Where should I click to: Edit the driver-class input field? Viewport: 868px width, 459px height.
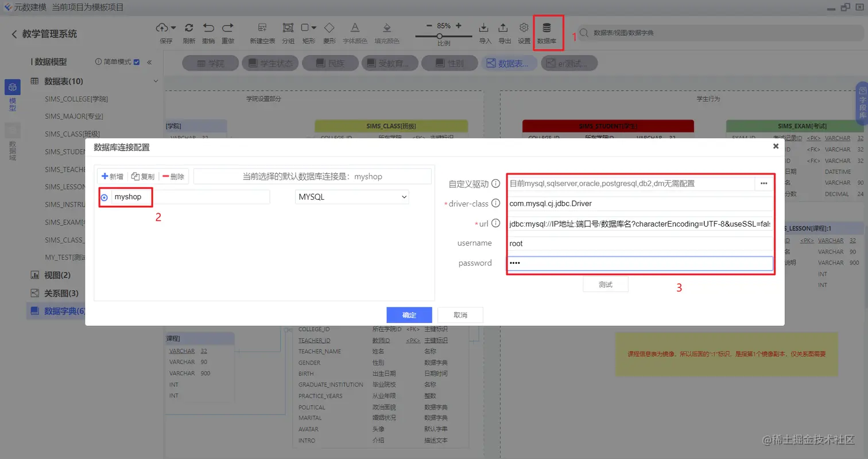[x=640, y=204]
